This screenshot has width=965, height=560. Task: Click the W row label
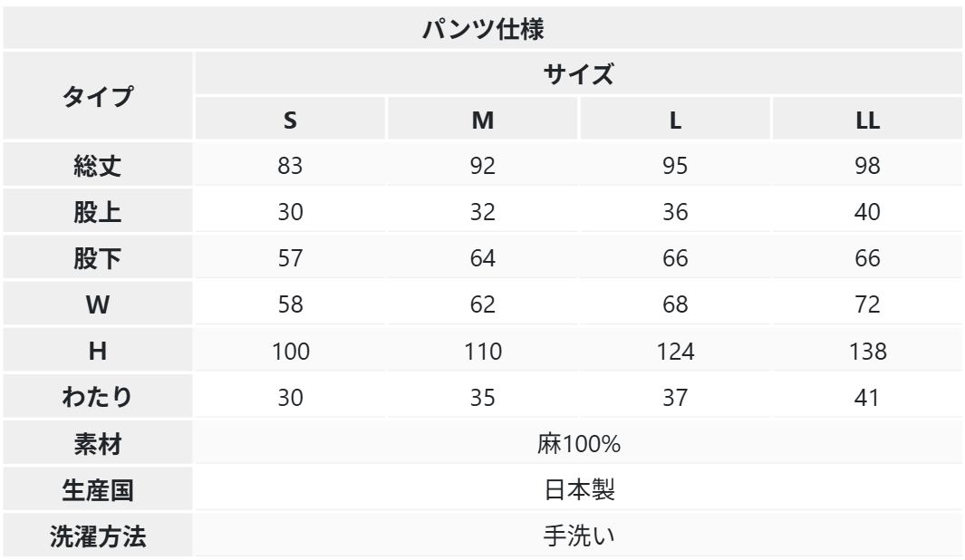97,305
